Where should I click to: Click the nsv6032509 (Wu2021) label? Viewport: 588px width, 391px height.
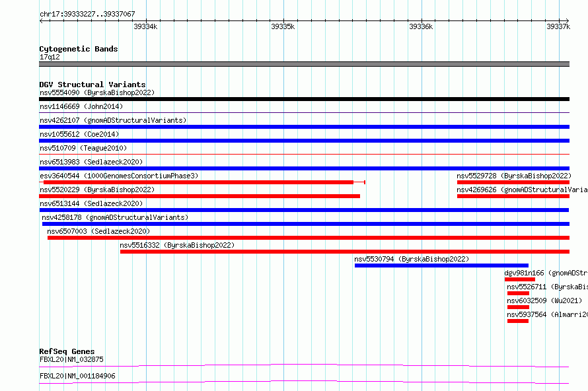[544, 301]
